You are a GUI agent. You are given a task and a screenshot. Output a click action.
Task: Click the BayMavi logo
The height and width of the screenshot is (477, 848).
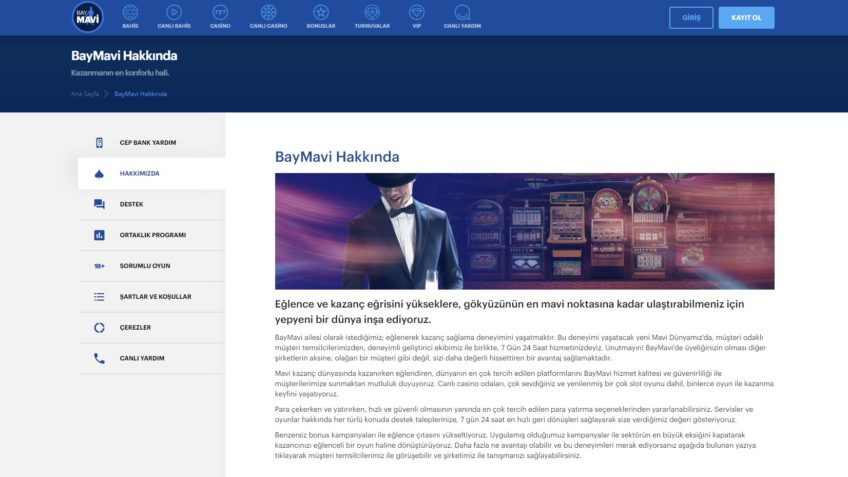88,17
